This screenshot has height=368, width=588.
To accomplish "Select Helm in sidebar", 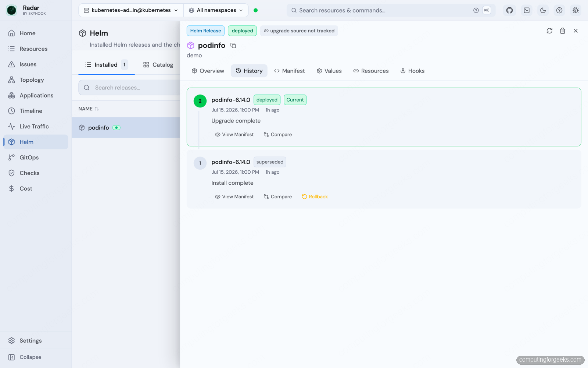I will (36, 142).
